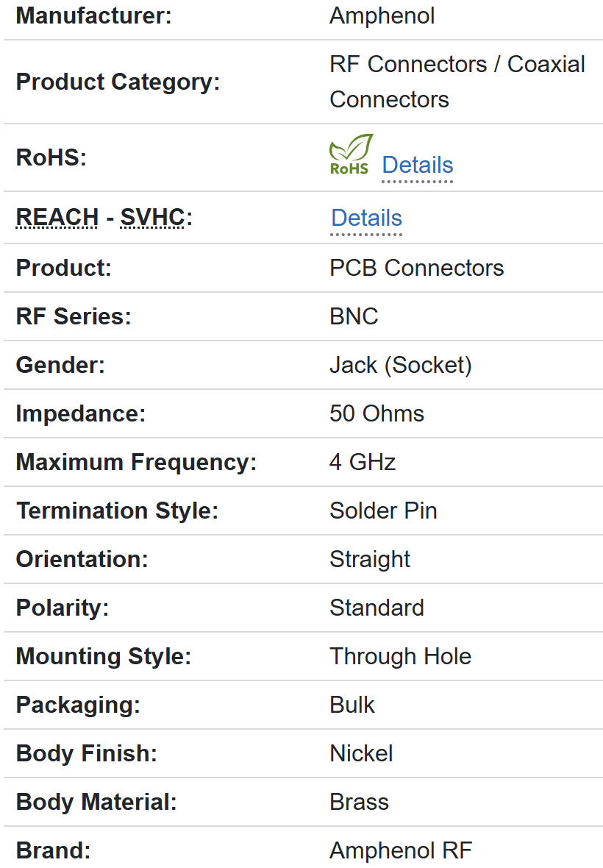The width and height of the screenshot is (603, 868).
Task: Click the green RoHS leaf icon
Action: pyautogui.click(x=351, y=154)
